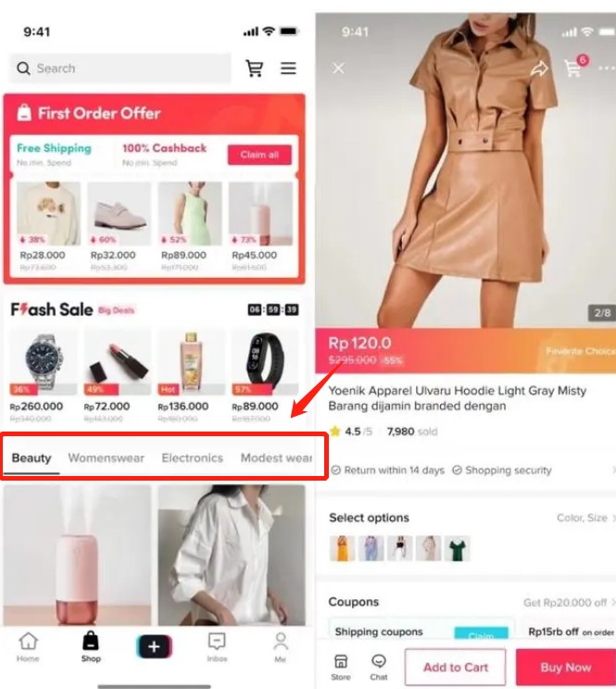Expand Get Rp20.000 off coupons
616x689 pixels.
click(613, 603)
